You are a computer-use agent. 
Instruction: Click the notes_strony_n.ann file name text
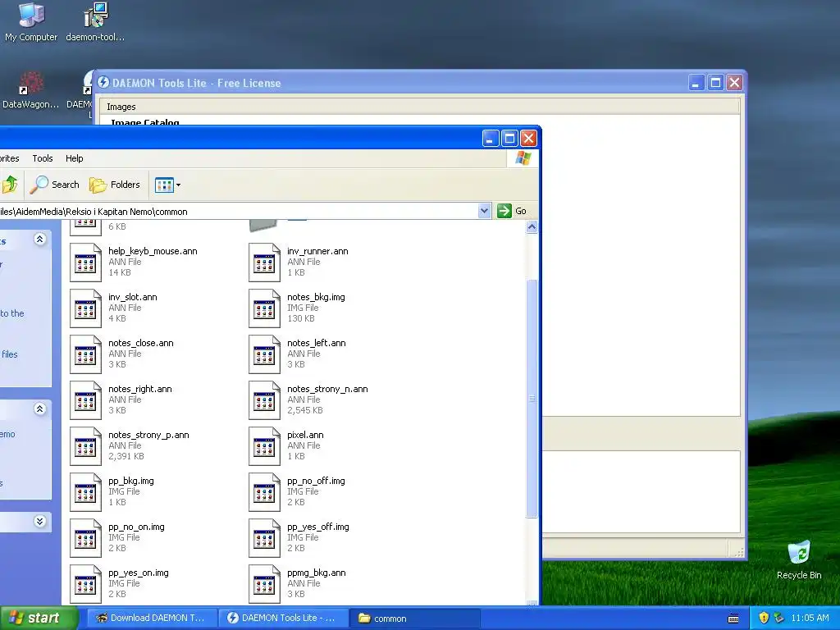pyautogui.click(x=327, y=389)
